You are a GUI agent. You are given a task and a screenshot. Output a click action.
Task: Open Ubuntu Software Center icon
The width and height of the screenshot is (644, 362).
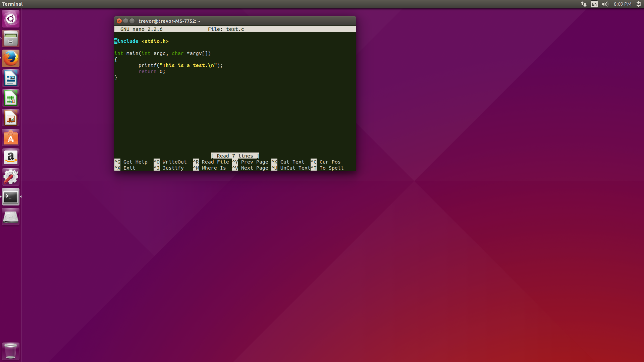(x=11, y=138)
